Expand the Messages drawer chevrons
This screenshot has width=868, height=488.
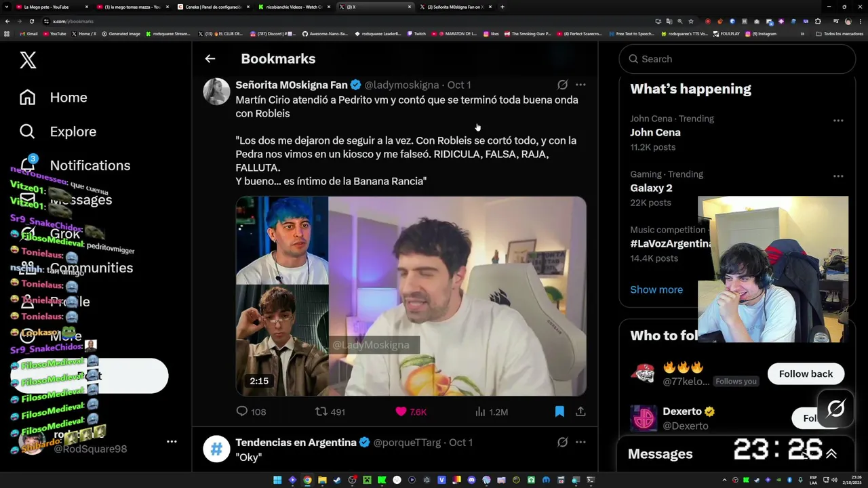(x=831, y=454)
